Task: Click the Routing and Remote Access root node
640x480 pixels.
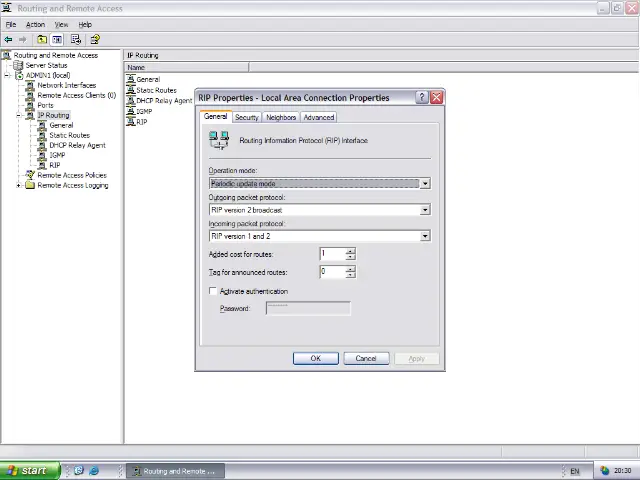Action: [56, 55]
